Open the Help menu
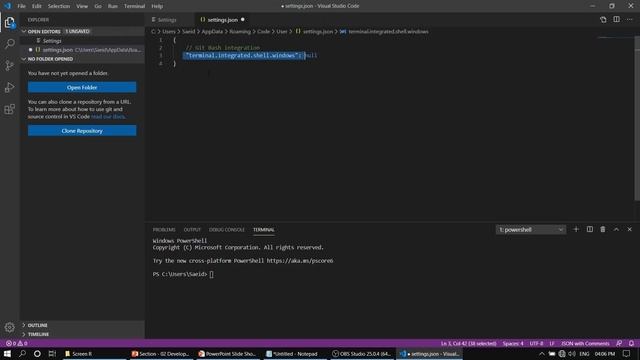This screenshot has width=640, height=360. [157, 6]
